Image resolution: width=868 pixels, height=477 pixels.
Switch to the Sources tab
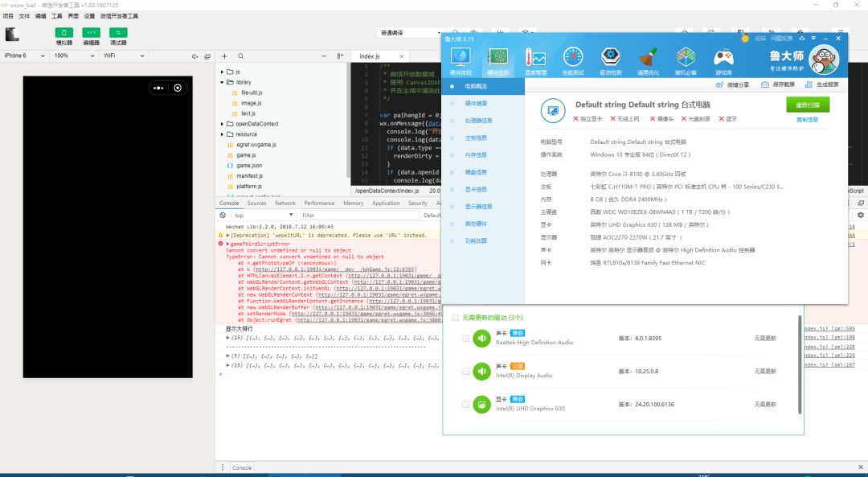coord(257,204)
